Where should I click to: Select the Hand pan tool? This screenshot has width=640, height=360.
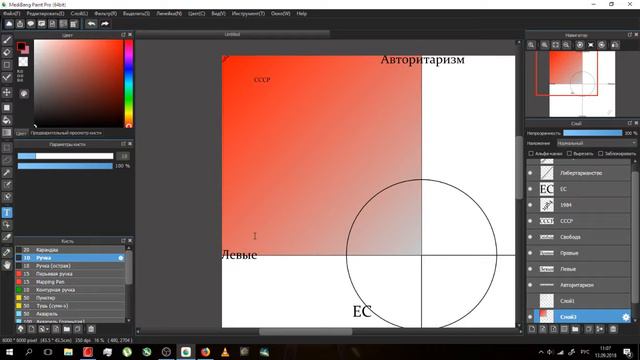pyautogui.click(x=7, y=265)
